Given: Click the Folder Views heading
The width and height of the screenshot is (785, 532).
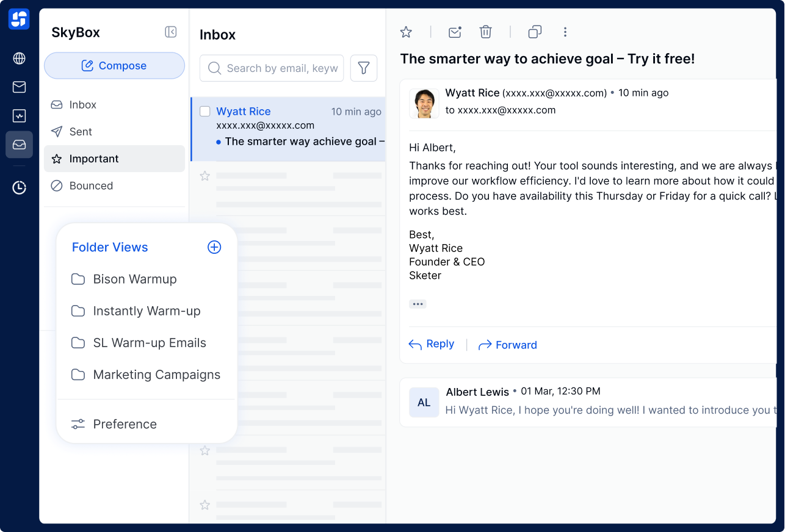Looking at the screenshot, I should 110,247.
